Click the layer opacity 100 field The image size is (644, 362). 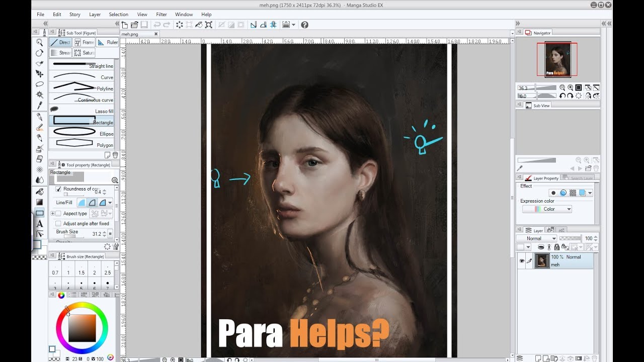click(x=588, y=238)
